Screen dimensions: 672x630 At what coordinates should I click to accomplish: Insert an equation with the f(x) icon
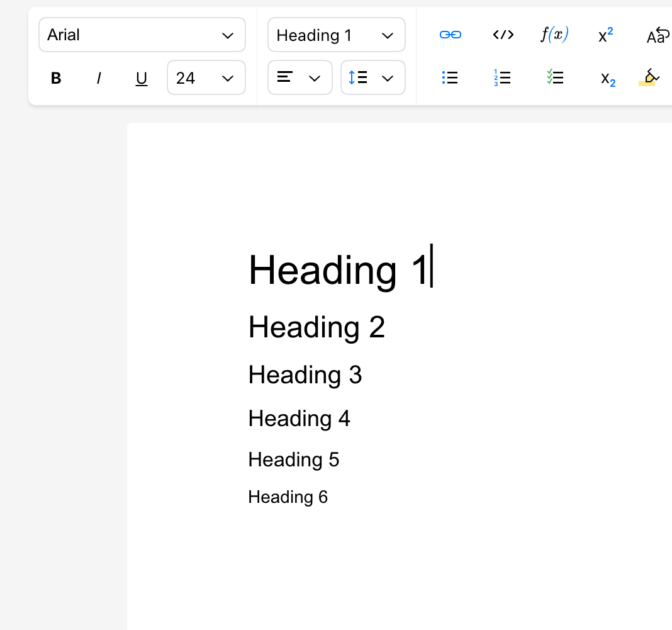click(554, 35)
